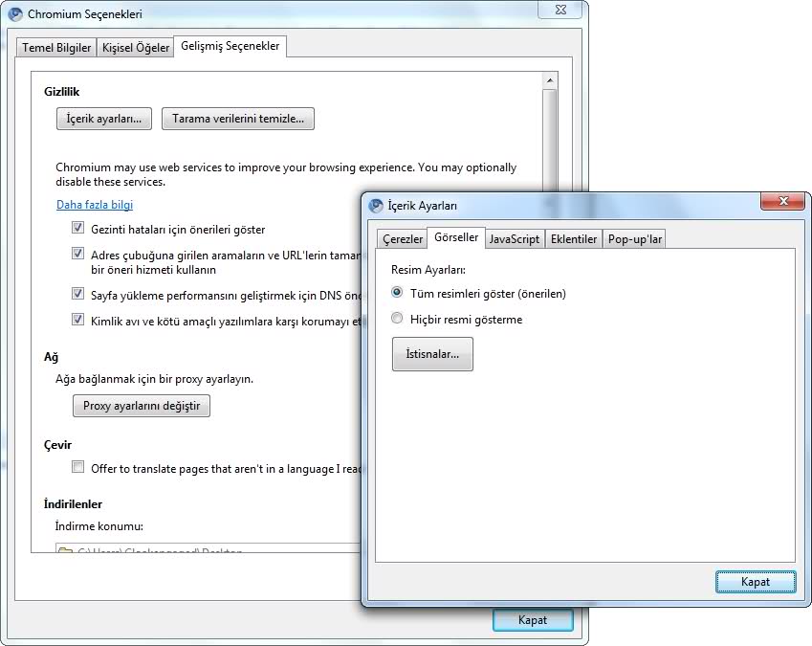Go to the Pop-up'lar tab
The width and height of the screenshot is (812, 646).
(634, 239)
